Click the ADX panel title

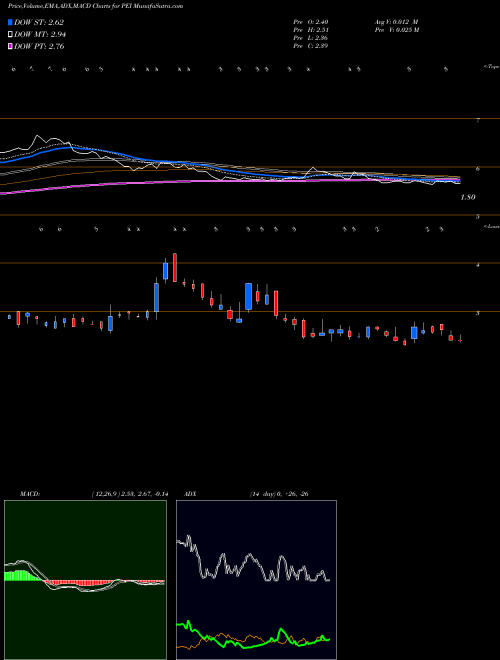point(190,494)
